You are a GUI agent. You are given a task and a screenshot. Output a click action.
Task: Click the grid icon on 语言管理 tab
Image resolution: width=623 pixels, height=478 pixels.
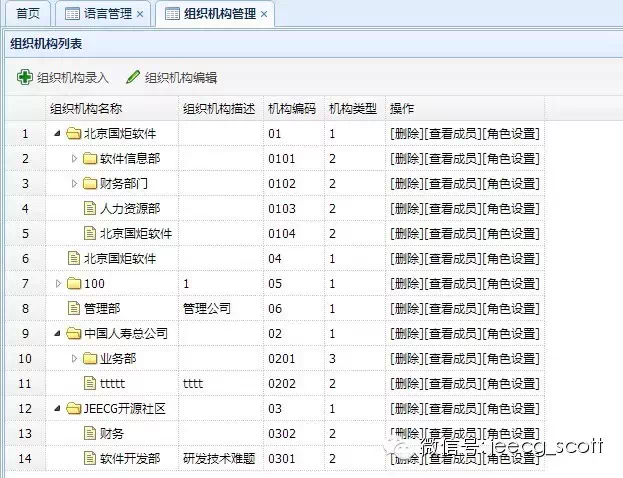tap(72, 14)
